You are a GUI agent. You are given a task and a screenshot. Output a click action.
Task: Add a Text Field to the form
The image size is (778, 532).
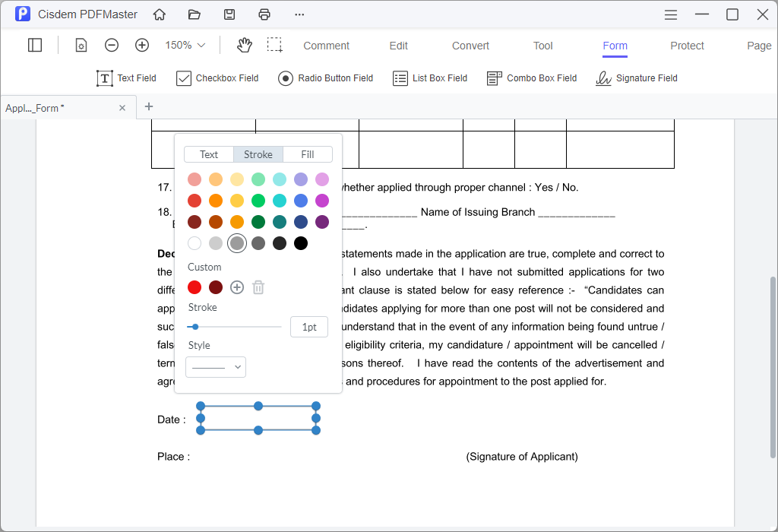point(126,78)
